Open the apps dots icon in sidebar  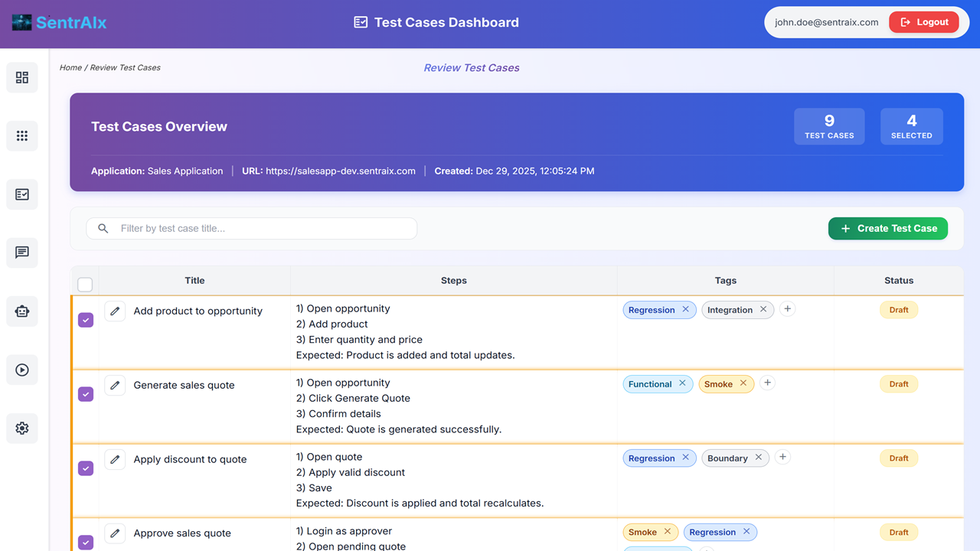click(22, 135)
